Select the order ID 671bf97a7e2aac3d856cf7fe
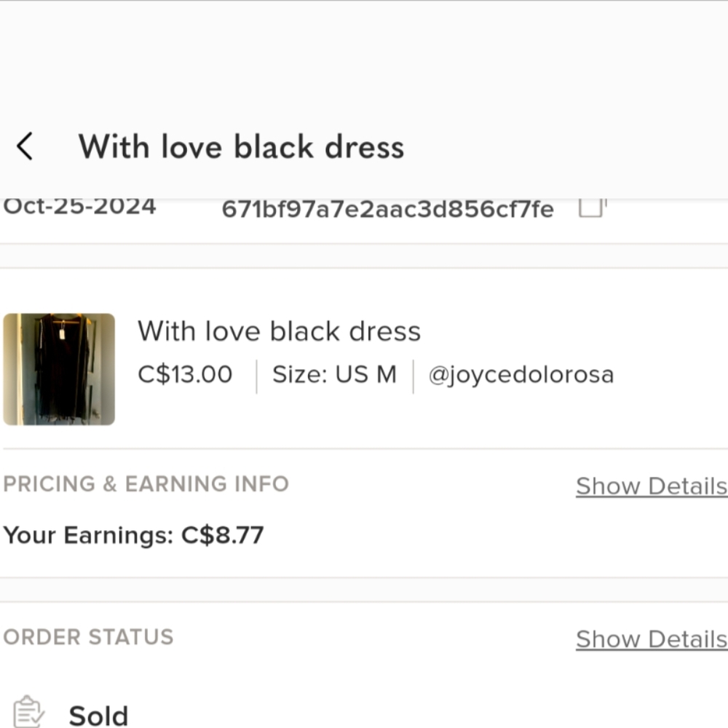This screenshot has height=728, width=728. coord(388,210)
